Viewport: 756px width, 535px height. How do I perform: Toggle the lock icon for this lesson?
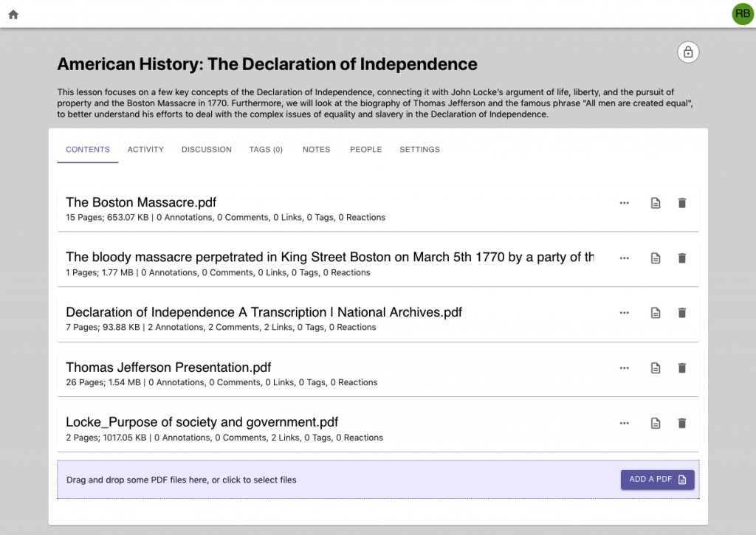click(688, 52)
